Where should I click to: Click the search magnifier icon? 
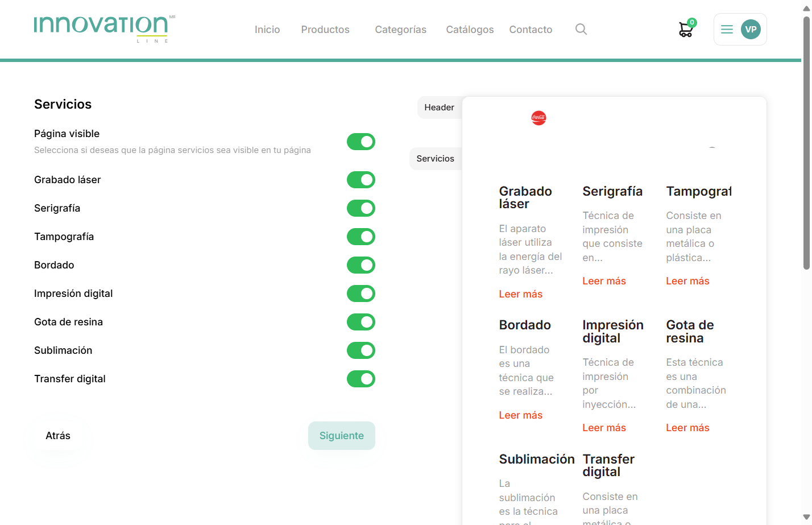click(581, 29)
